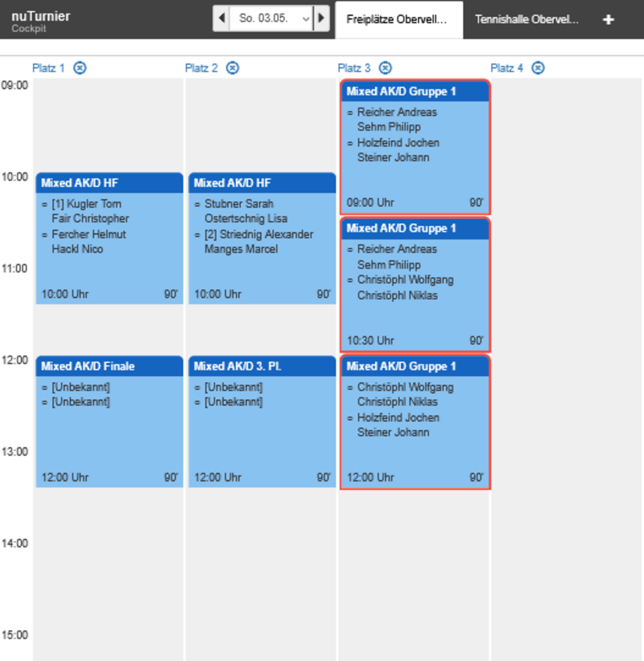Select the 09:00 Uhr Gruppe 1 match
The height and width of the screenshot is (661, 644).
pyautogui.click(x=415, y=147)
